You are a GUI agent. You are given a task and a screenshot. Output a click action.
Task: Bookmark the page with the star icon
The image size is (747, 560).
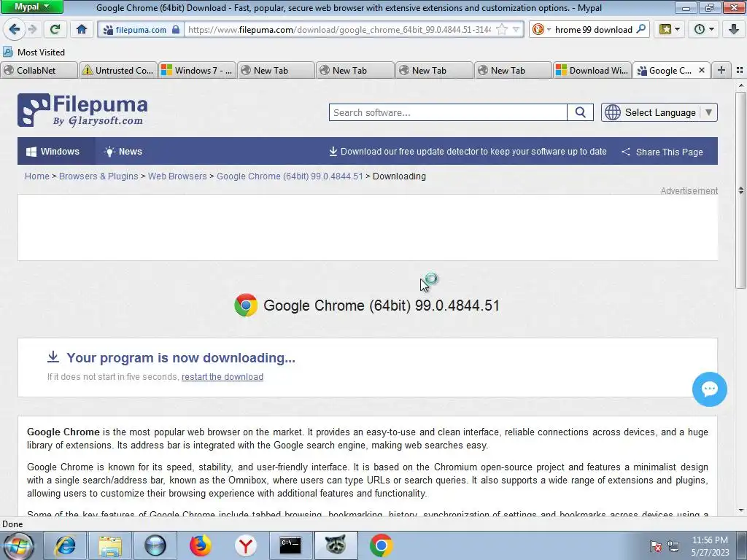click(502, 29)
